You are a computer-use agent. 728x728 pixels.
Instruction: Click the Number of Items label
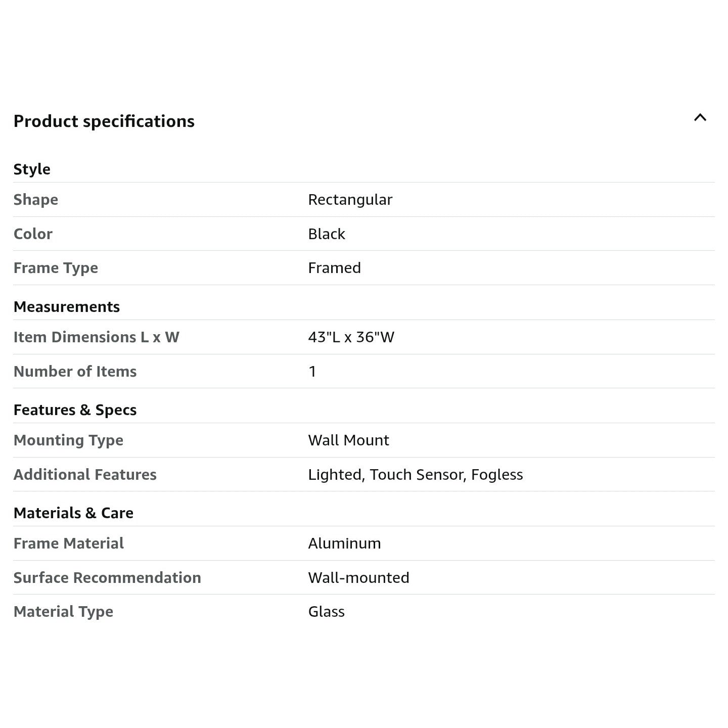pyautogui.click(x=75, y=372)
